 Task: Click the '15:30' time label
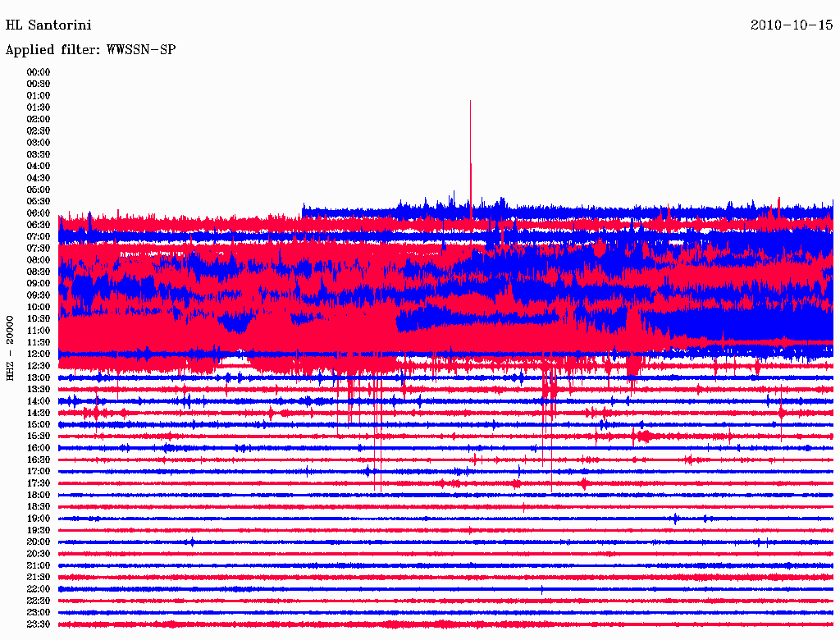tap(39, 437)
